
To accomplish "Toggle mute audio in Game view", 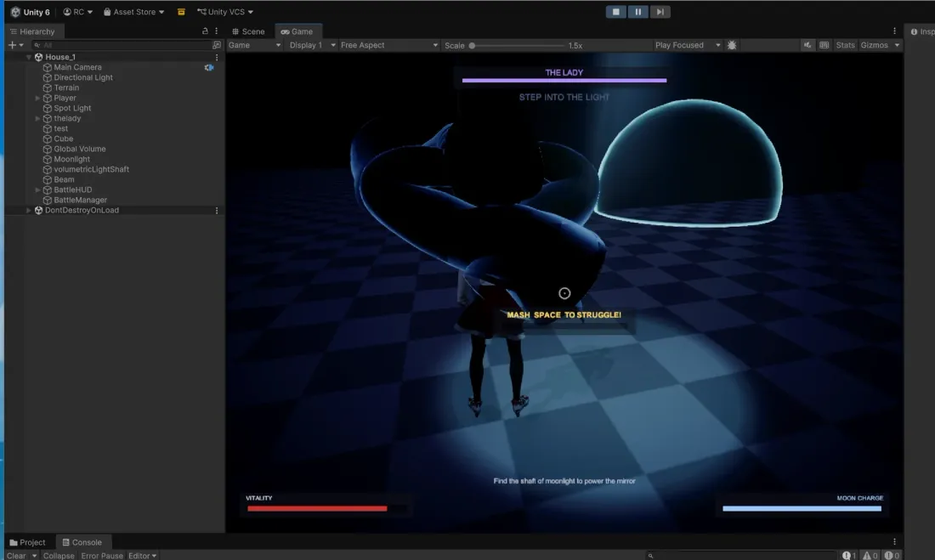I will pos(807,45).
